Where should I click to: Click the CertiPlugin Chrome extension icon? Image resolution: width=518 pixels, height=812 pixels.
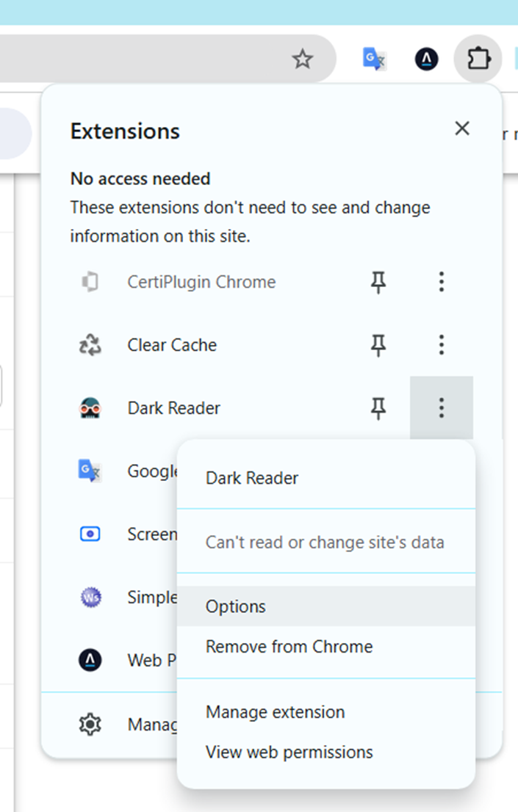[90, 282]
